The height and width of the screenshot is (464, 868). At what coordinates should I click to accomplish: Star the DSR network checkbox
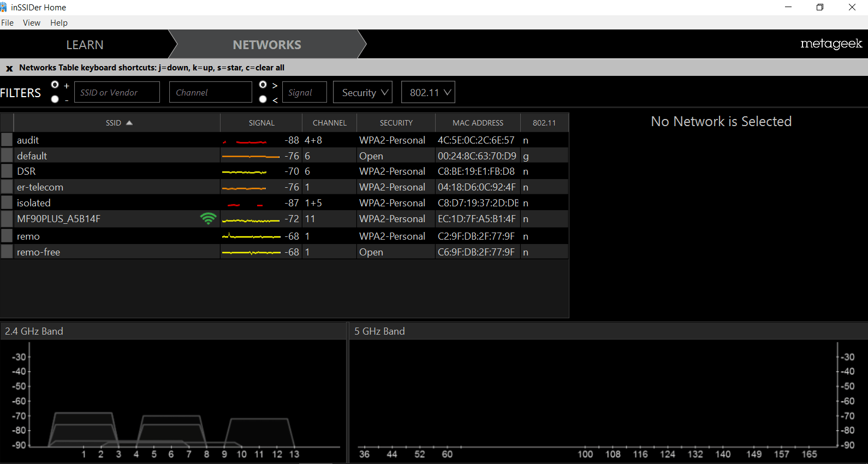[x=7, y=171]
